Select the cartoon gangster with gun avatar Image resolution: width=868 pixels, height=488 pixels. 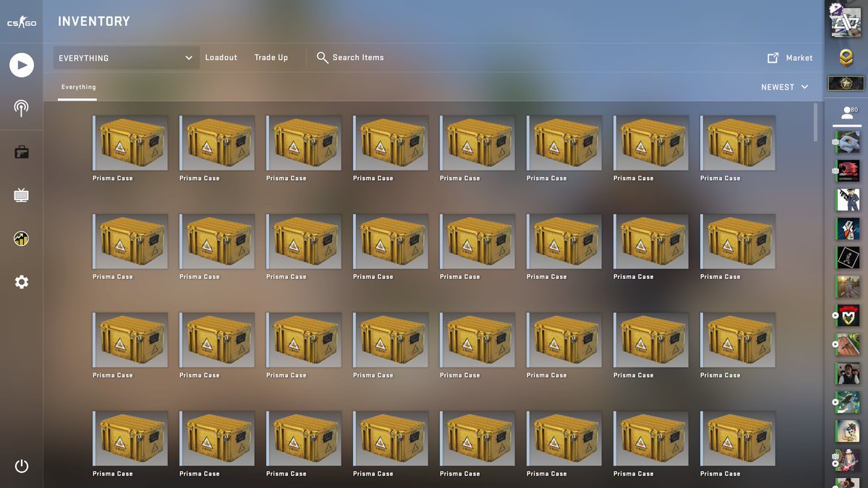pos(848,200)
